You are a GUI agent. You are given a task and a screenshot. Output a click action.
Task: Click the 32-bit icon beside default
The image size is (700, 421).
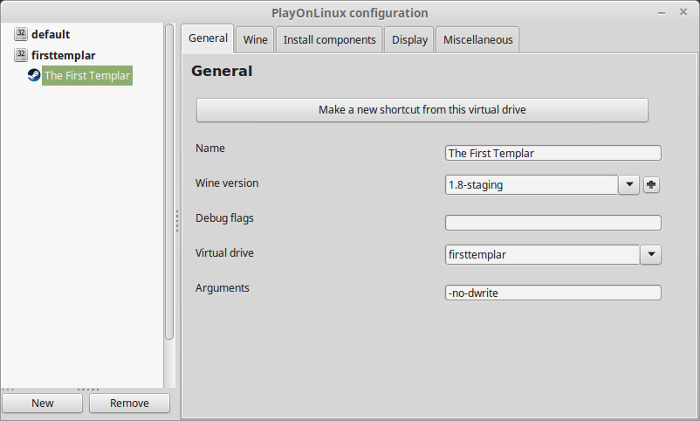pyautogui.click(x=21, y=34)
